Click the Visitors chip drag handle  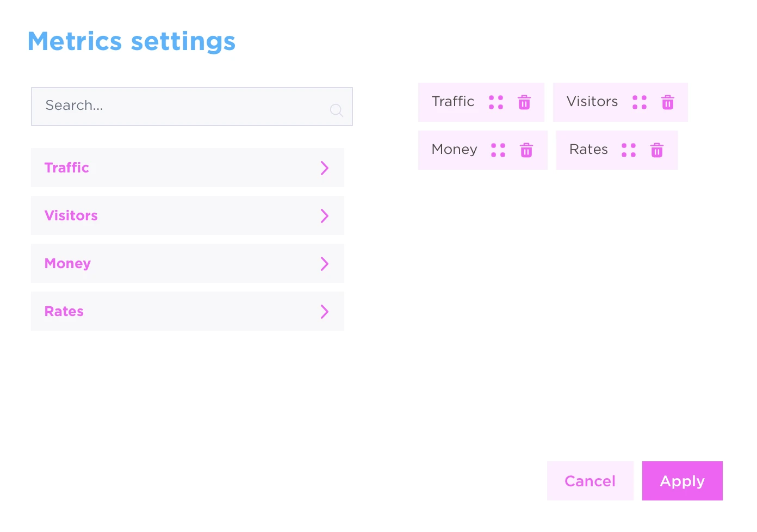640,102
